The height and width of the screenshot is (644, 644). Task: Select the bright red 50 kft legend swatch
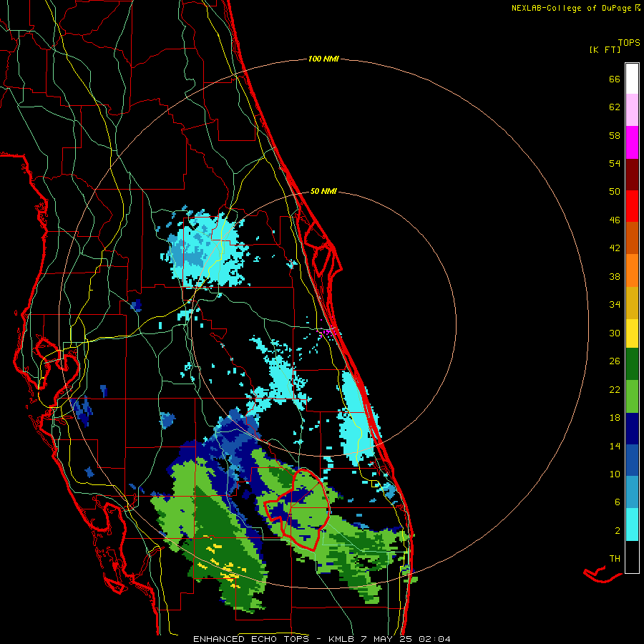click(x=632, y=206)
